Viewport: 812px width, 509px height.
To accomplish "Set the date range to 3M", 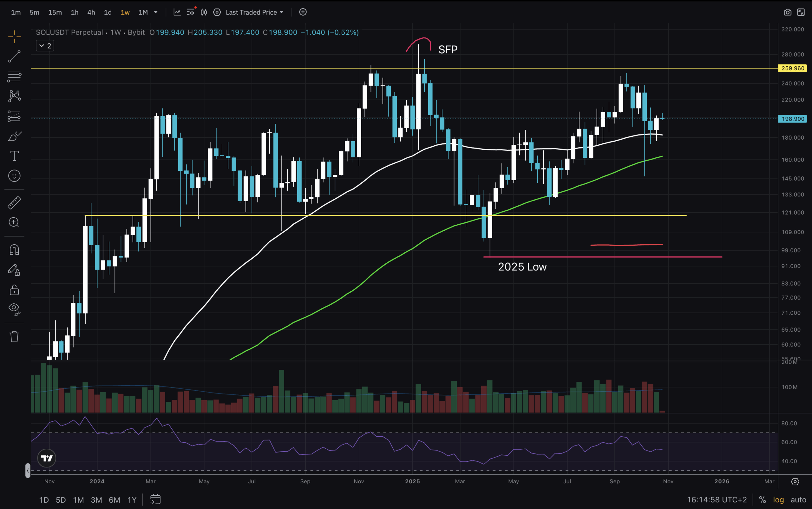I will [x=96, y=500].
